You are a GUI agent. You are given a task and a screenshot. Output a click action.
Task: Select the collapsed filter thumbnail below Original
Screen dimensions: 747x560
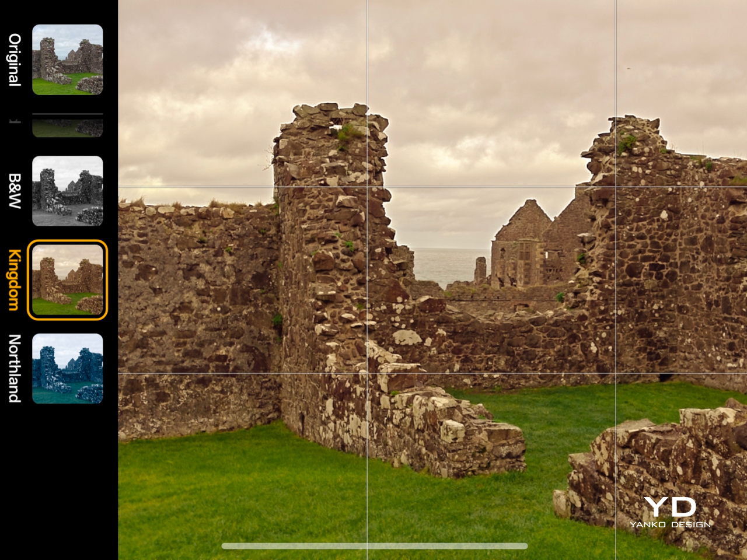[x=67, y=126]
